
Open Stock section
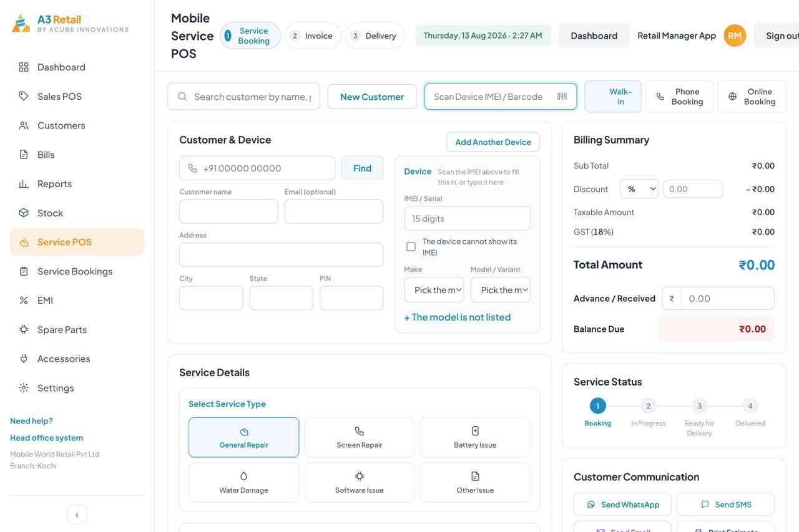77,213
